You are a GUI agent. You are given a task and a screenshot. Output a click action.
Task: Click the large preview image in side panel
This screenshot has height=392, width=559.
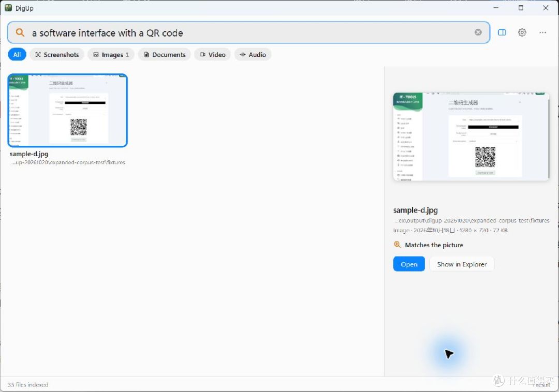tap(471, 137)
